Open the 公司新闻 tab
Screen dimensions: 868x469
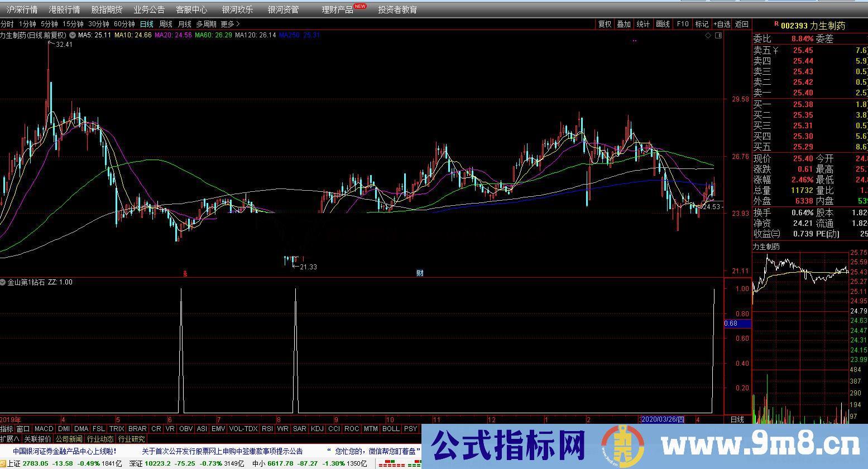[x=69, y=439]
